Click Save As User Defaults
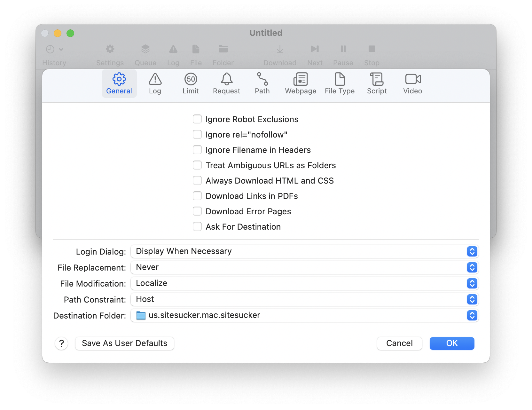Screen dimensions: 532x410 coord(125,343)
